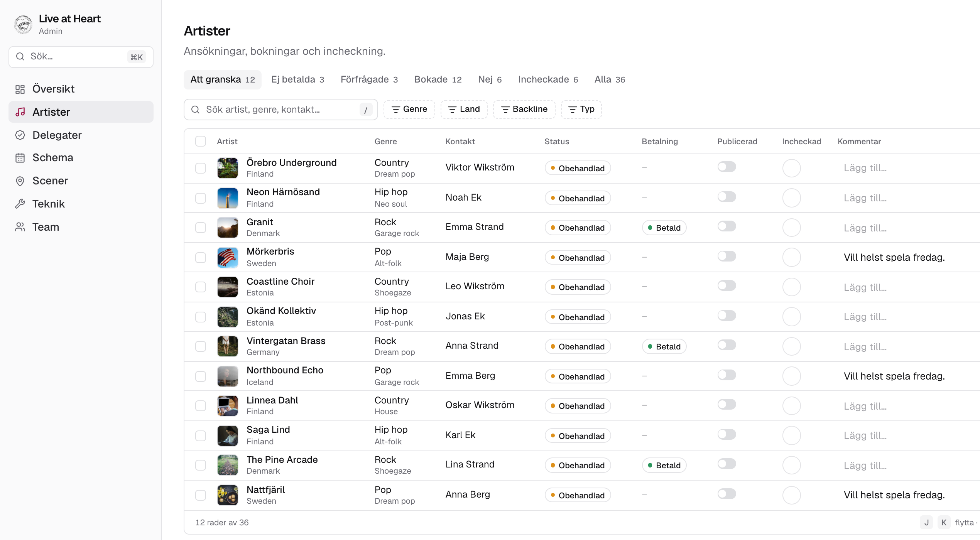Open Neon Härnösand lighthouse thumbnail
The image size is (980, 540).
tap(228, 198)
